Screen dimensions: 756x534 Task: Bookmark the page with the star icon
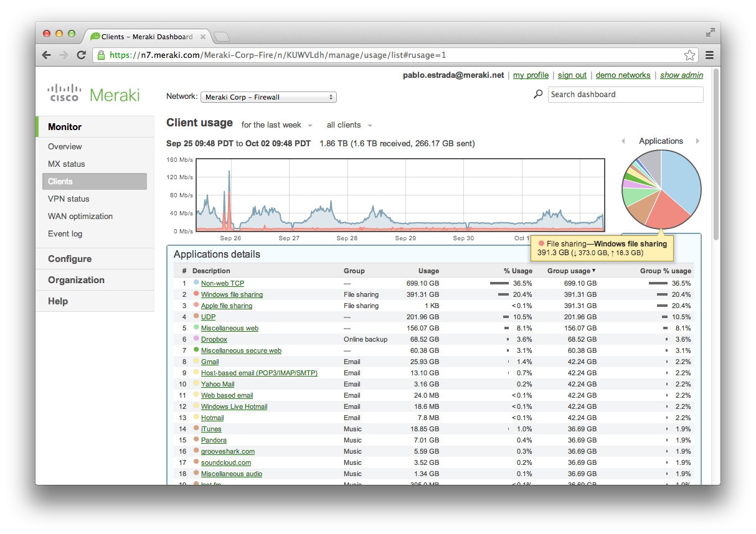[x=689, y=55]
